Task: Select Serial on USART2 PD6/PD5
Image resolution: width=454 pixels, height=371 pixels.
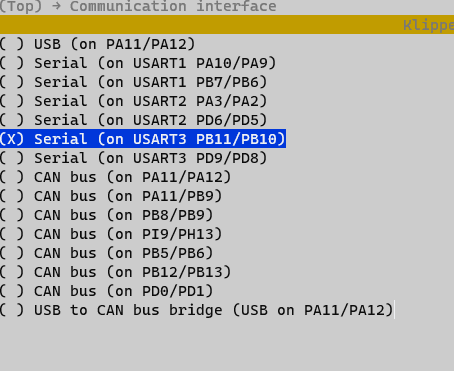Action: point(133,120)
